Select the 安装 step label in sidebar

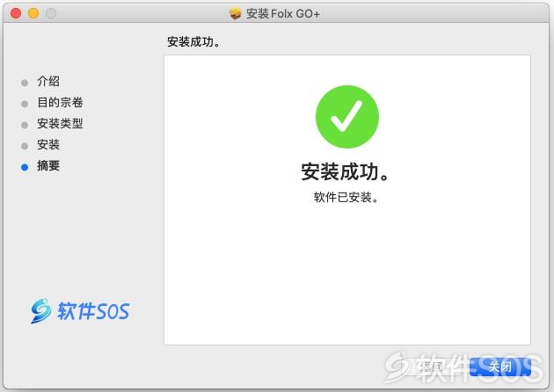click(48, 144)
